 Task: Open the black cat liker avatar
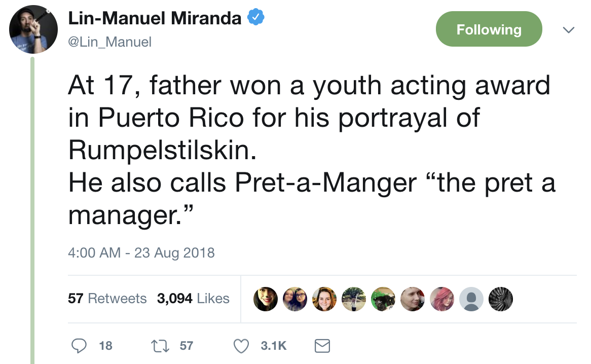point(383,299)
